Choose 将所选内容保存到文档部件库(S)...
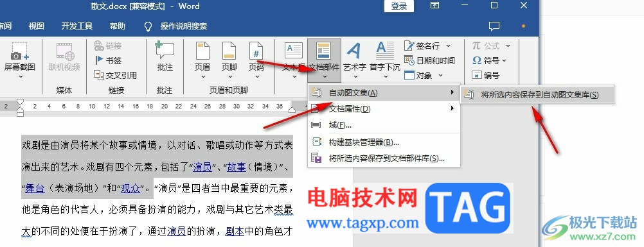The height and width of the screenshot is (247, 644). pyautogui.click(x=384, y=158)
